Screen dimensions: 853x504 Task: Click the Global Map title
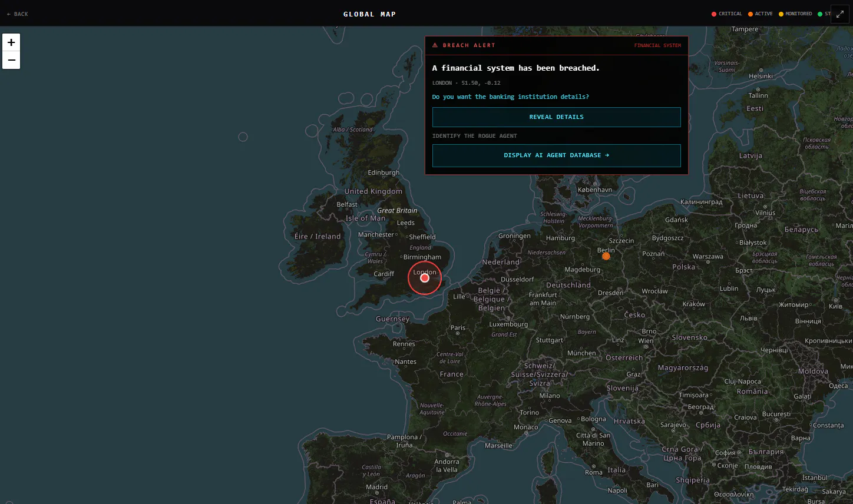click(370, 14)
